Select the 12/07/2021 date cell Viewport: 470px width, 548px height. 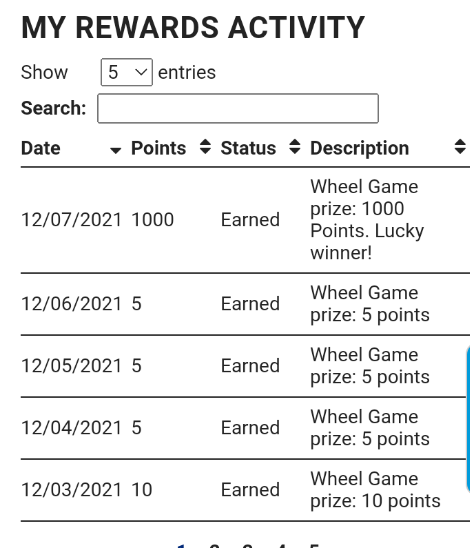(71, 220)
